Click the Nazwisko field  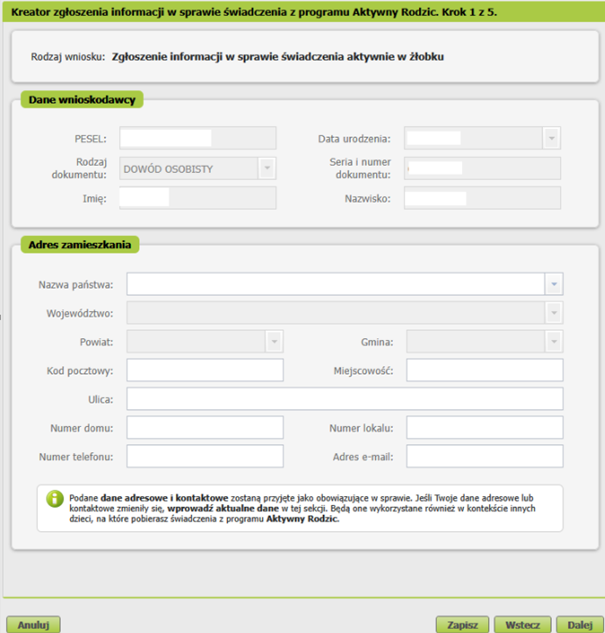tap(482, 198)
